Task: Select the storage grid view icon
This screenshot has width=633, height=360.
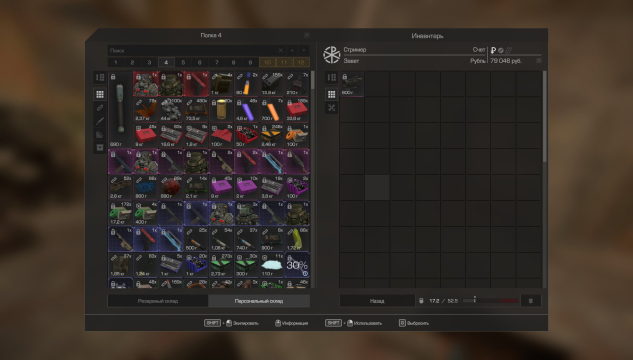Action: pyautogui.click(x=100, y=94)
